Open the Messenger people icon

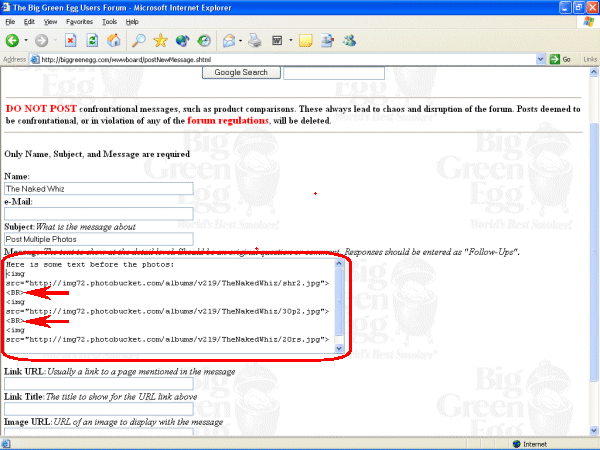[x=349, y=40]
